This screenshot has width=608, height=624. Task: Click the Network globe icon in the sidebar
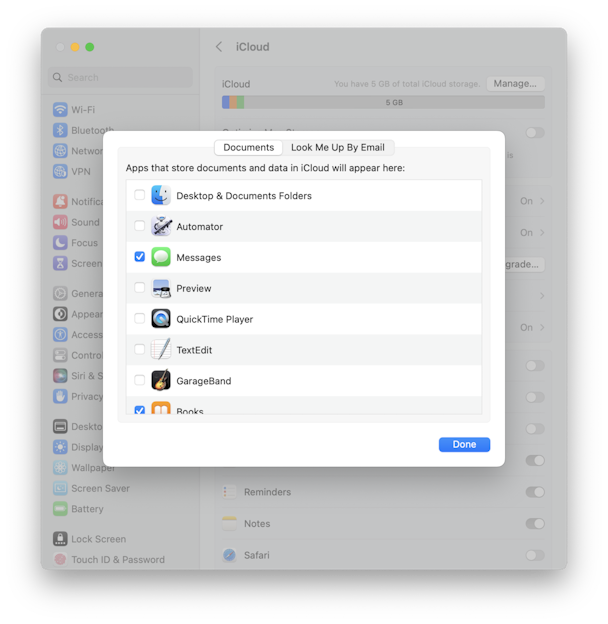[60, 151]
